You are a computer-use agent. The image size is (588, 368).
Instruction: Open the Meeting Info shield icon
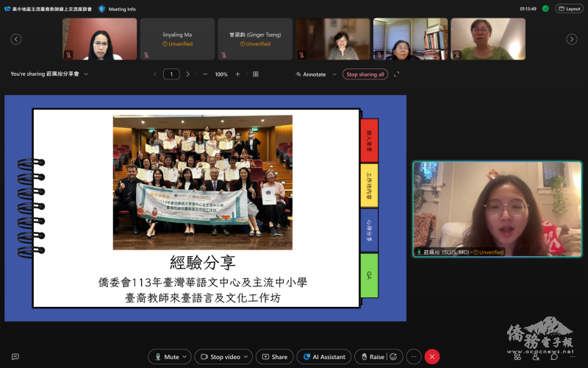[101, 9]
